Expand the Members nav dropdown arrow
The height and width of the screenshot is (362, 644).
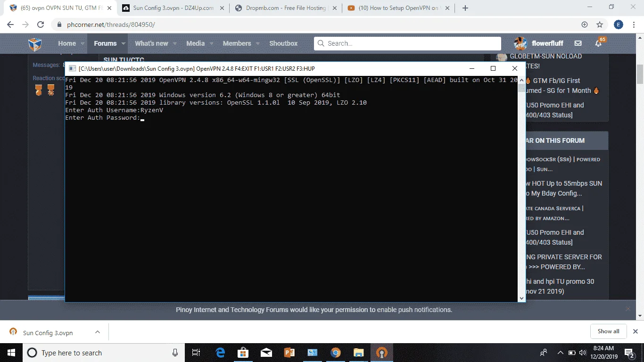tap(257, 43)
